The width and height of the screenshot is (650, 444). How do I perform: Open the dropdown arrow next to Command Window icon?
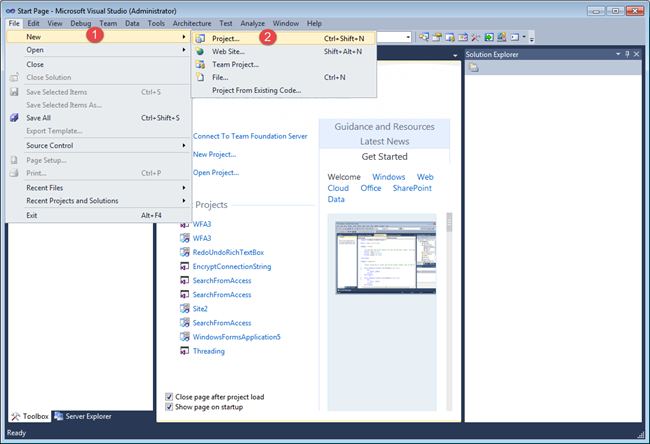(524, 37)
